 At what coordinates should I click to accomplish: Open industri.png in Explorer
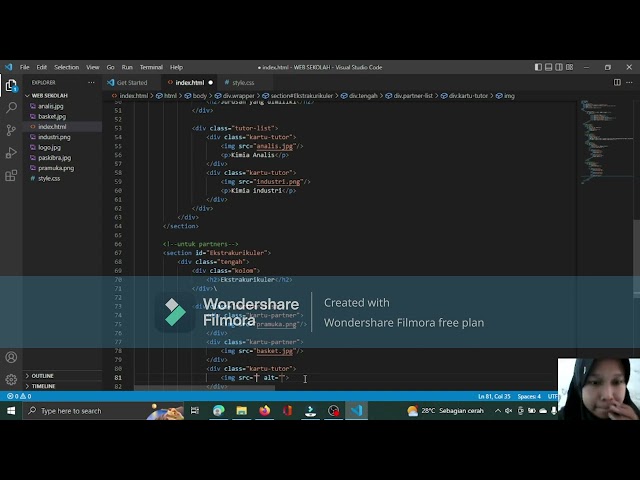[x=54, y=137]
